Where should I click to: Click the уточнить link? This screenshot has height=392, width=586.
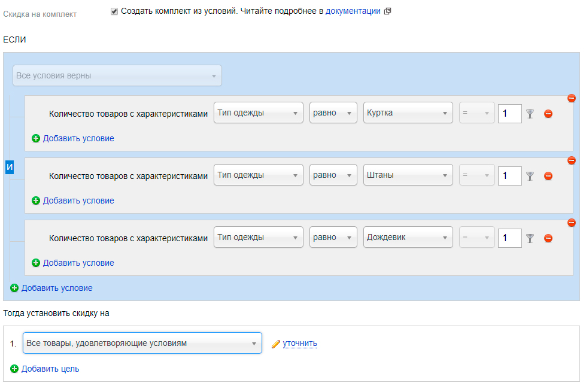coord(300,344)
